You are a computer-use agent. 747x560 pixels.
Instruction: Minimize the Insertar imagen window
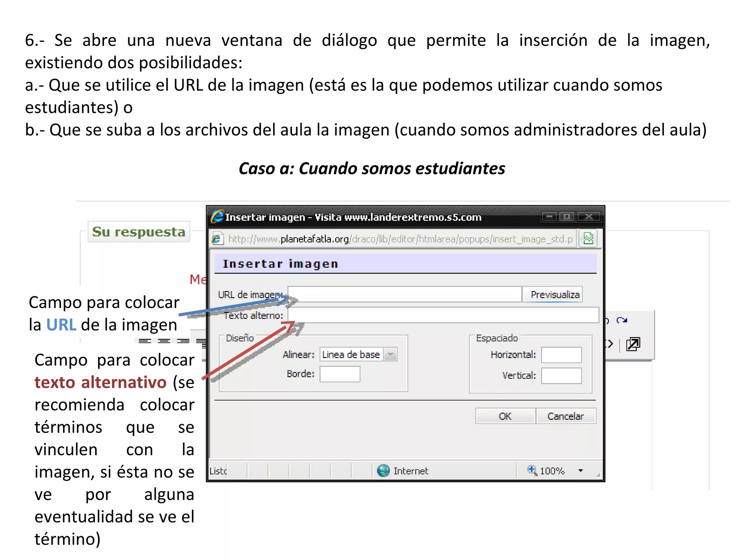[x=549, y=217]
